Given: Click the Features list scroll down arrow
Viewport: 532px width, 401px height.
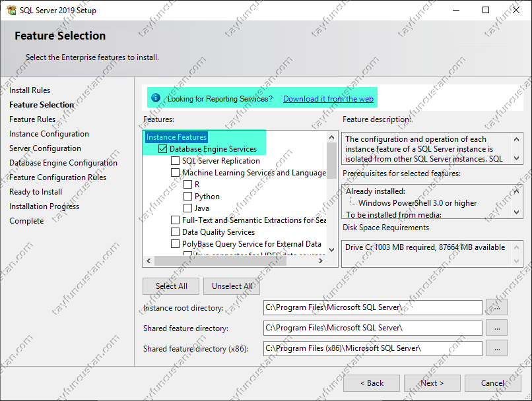Looking at the screenshot, I should (x=332, y=250).
